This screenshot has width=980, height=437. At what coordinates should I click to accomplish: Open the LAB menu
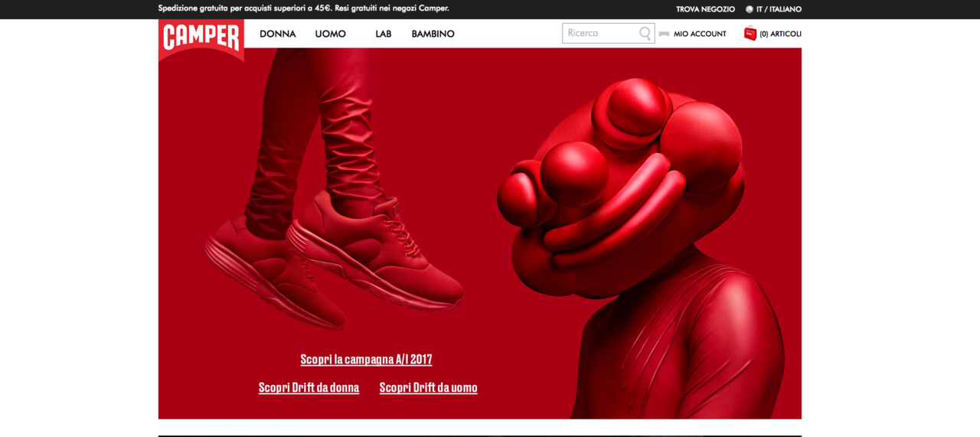pyautogui.click(x=384, y=34)
